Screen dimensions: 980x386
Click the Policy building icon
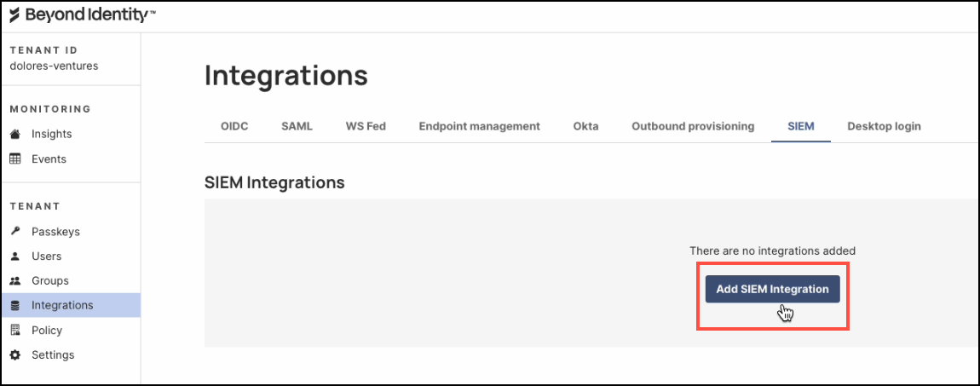click(15, 331)
